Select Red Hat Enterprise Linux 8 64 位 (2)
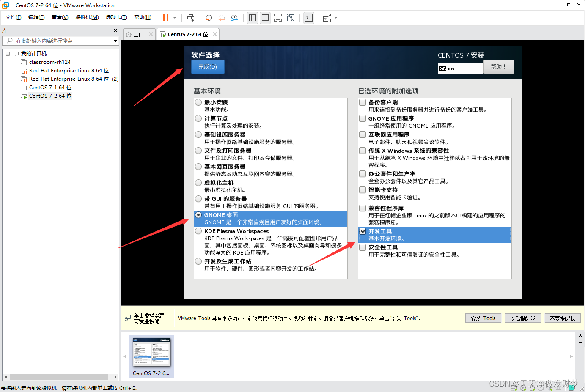 (x=74, y=79)
